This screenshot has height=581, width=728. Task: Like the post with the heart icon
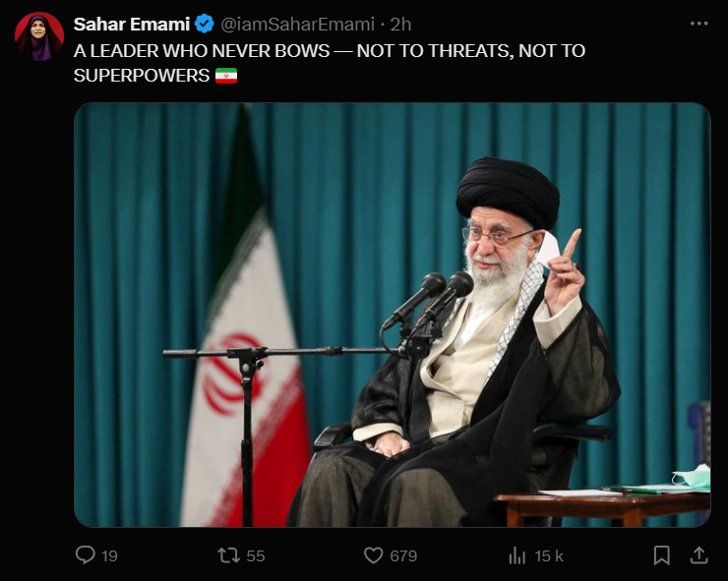click(373, 555)
